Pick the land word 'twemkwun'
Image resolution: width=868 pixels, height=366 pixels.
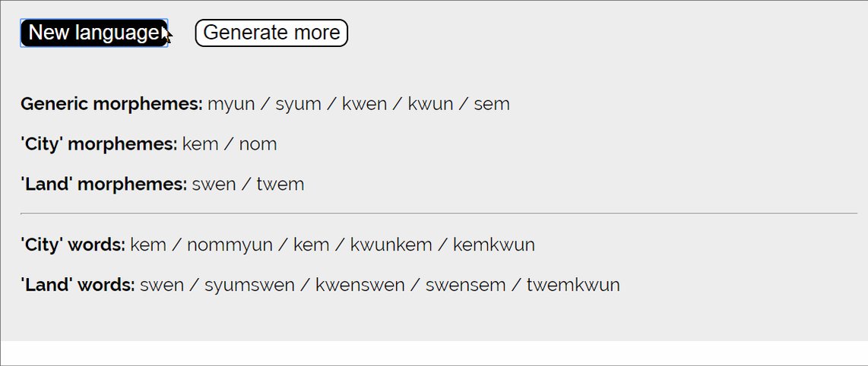pyautogui.click(x=573, y=286)
